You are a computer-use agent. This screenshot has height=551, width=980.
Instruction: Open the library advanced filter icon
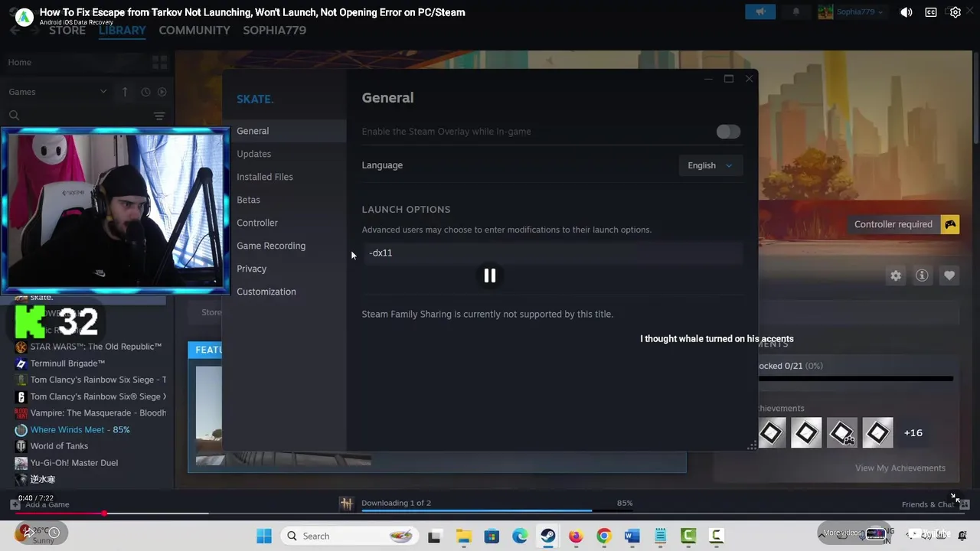click(159, 116)
